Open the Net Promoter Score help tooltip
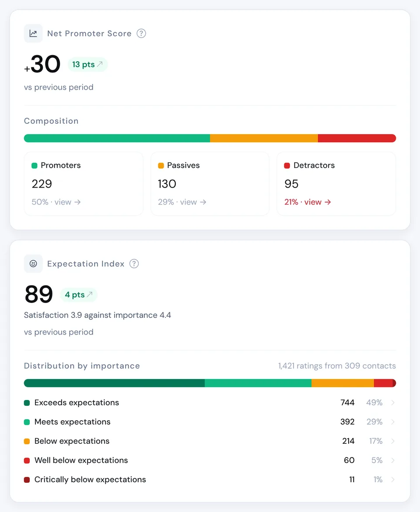Image resolution: width=420 pixels, height=512 pixels. [x=141, y=33]
